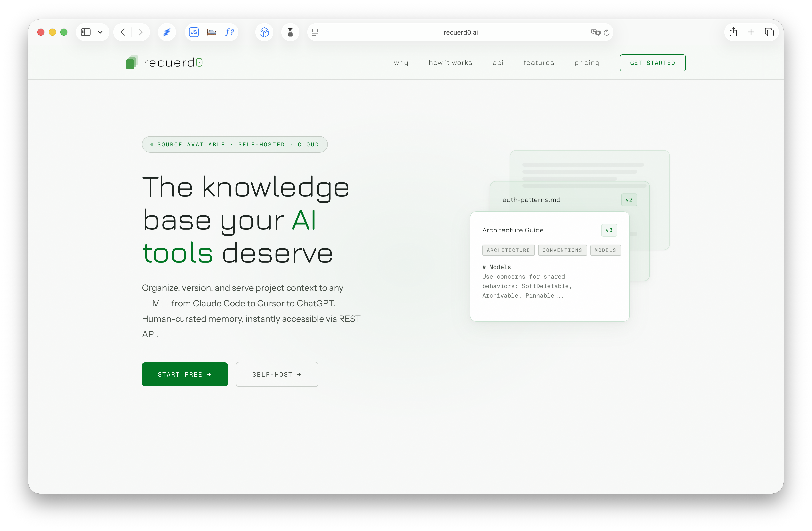This screenshot has width=812, height=531.
Task: Toggle the Safari sidebar
Action: coord(86,32)
